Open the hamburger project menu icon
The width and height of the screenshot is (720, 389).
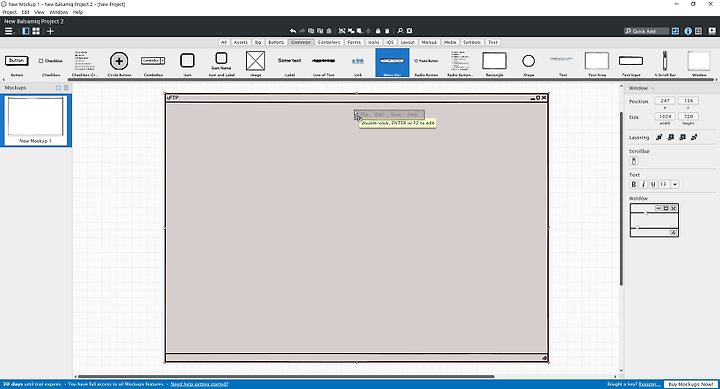8,31
